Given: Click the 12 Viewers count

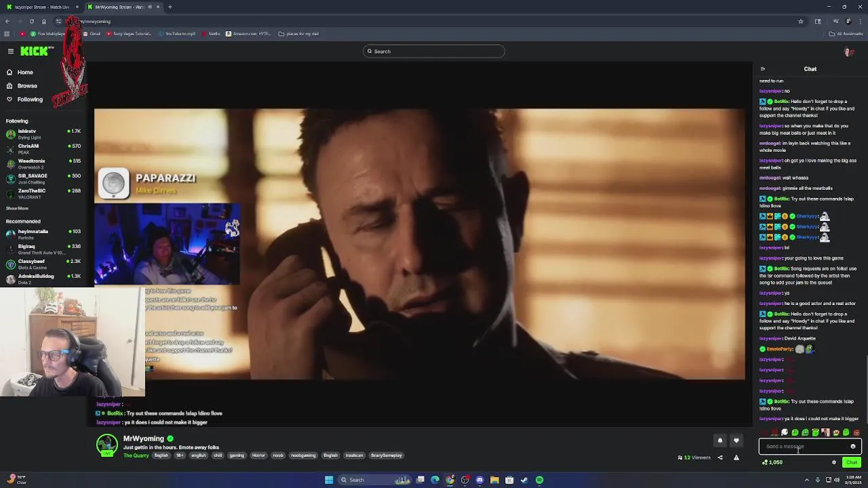Looking at the screenshot, I should (694, 457).
